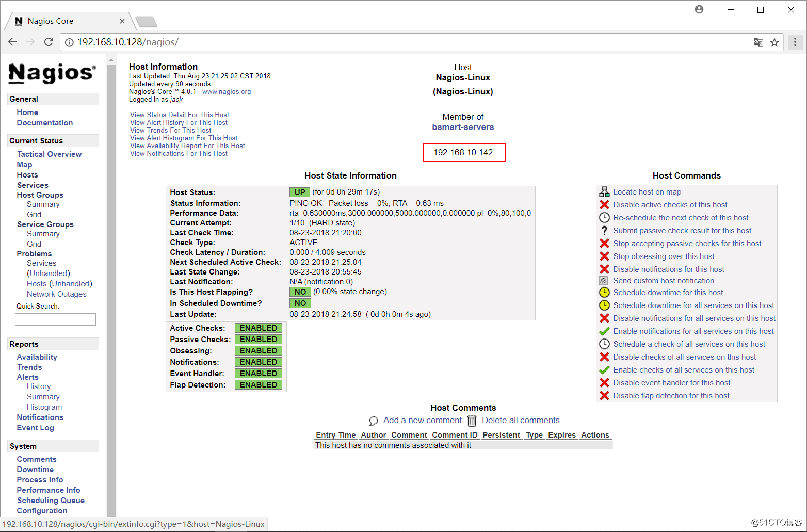Open Scheduling Queue under System
The width and height of the screenshot is (807, 532).
51,501
